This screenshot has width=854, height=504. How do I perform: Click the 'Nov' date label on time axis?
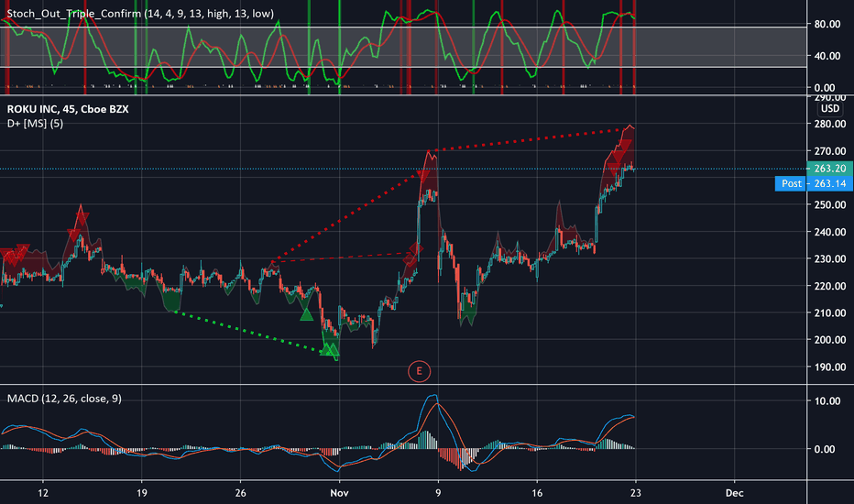pos(339,493)
